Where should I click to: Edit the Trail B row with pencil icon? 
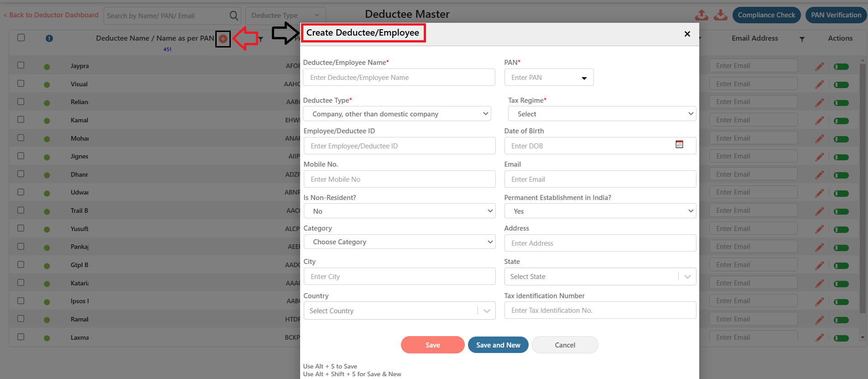point(820,211)
